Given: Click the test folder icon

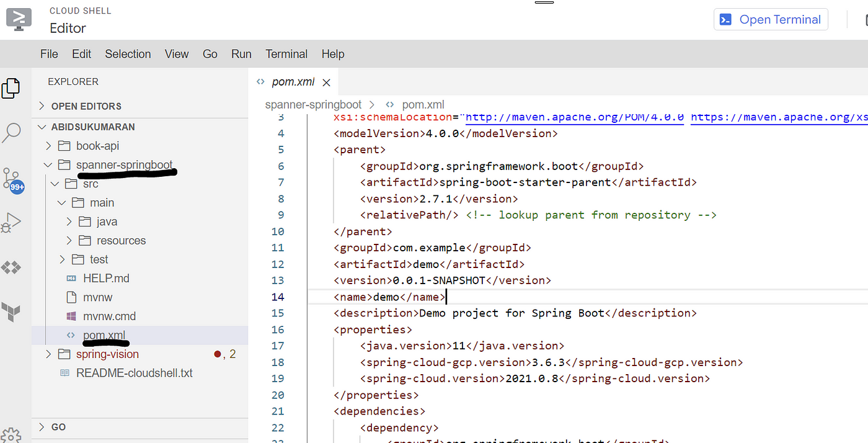Looking at the screenshot, I should [x=78, y=259].
